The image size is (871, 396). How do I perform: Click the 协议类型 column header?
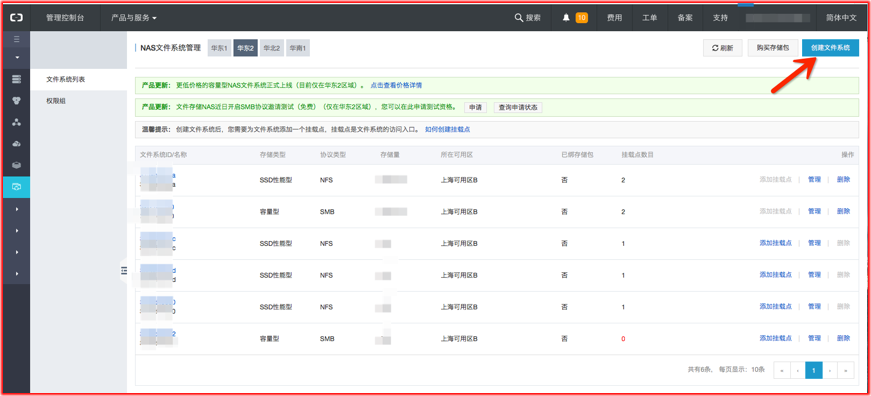tap(333, 154)
